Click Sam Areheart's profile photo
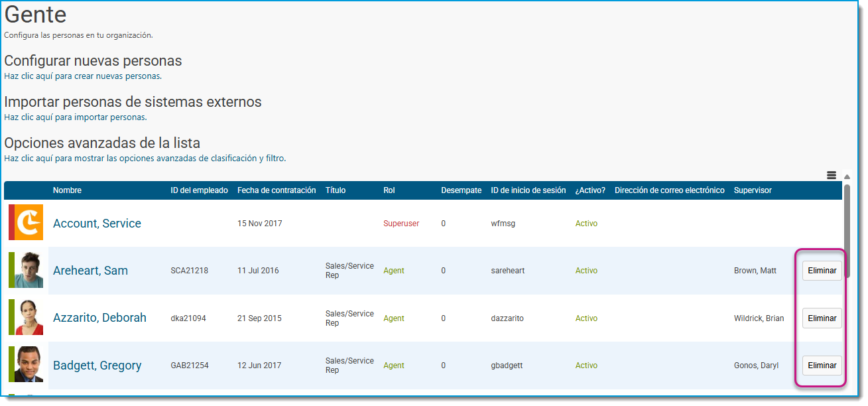868x406 pixels. 26,270
